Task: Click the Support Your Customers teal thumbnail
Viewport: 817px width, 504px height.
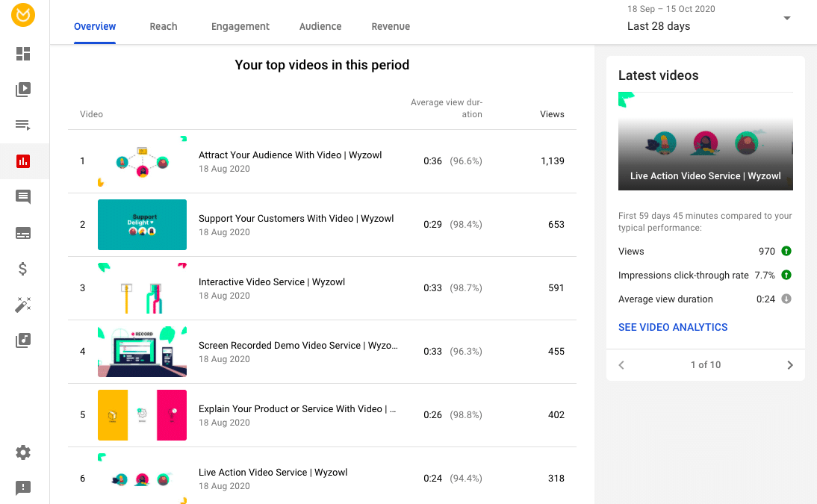Action: click(x=142, y=225)
